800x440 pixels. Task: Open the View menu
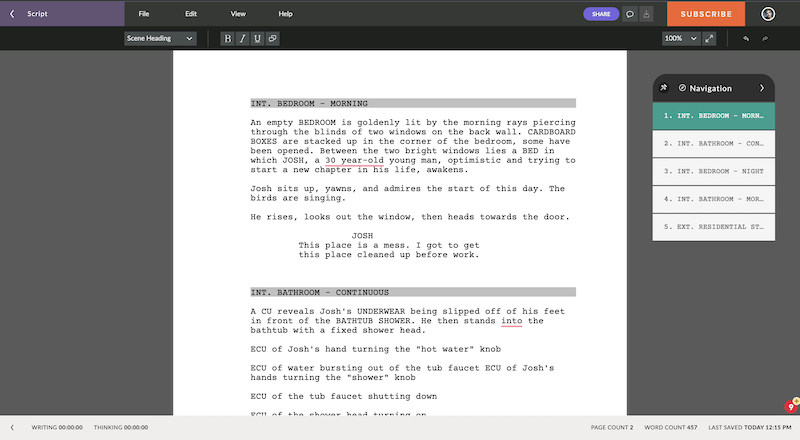pyautogui.click(x=238, y=14)
